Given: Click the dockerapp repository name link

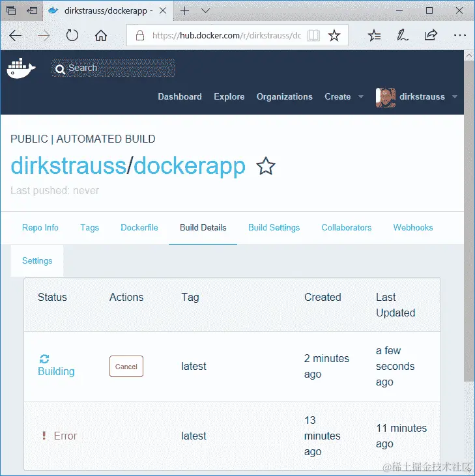Looking at the screenshot, I should (x=190, y=166).
